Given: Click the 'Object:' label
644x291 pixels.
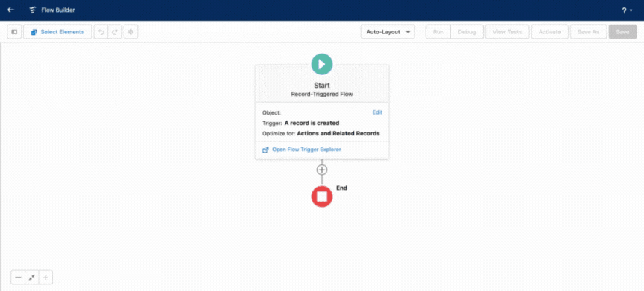Looking at the screenshot, I should (271, 112).
